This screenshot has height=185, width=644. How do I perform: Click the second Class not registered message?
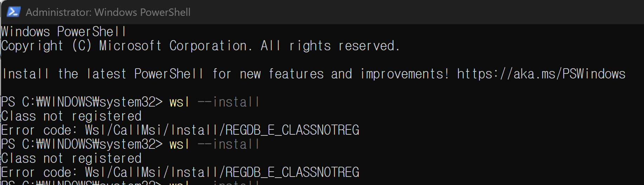pyautogui.click(x=71, y=158)
